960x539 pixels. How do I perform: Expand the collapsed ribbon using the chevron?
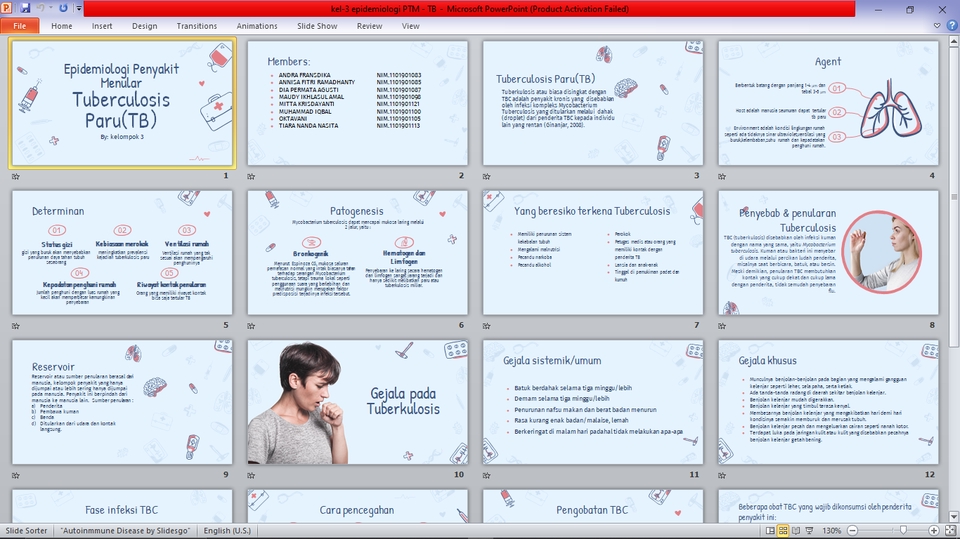(x=937, y=26)
